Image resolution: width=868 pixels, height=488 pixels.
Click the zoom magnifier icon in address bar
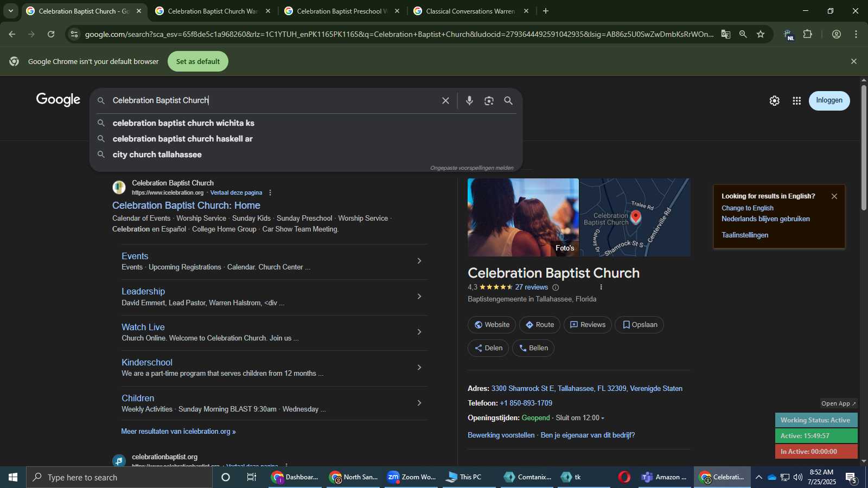743,34
